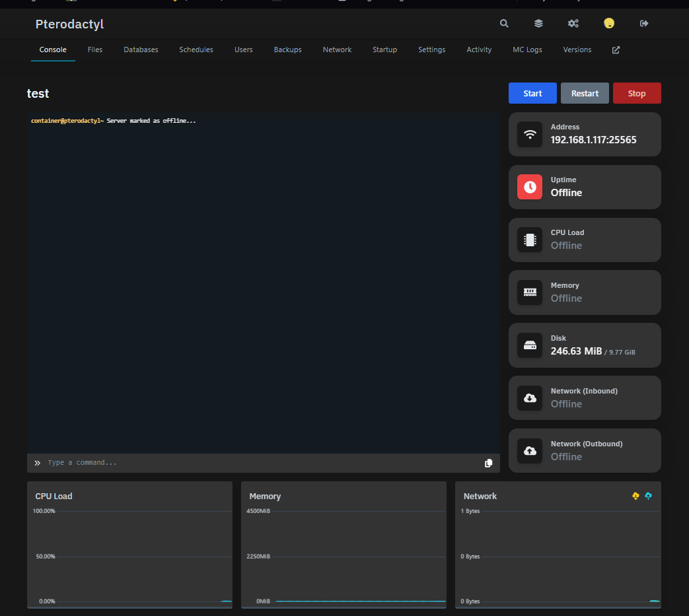This screenshot has width=689, height=616.
Task: Select the 192.168.1.117:25565 address text
Action: [x=593, y=139]
